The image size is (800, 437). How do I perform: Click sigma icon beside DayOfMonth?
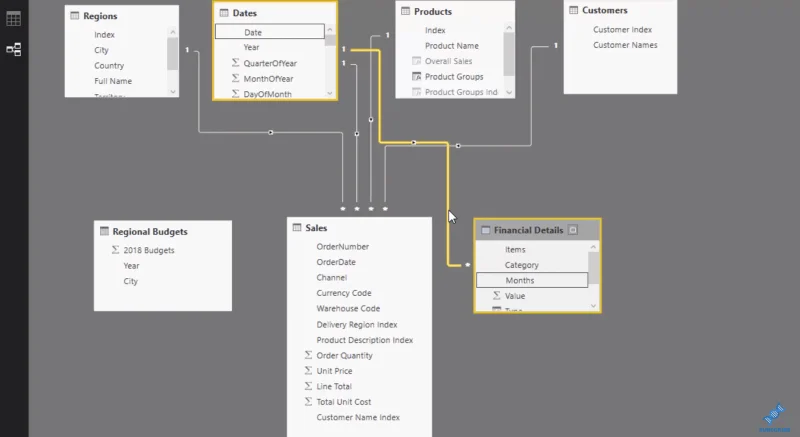[235, 93]
